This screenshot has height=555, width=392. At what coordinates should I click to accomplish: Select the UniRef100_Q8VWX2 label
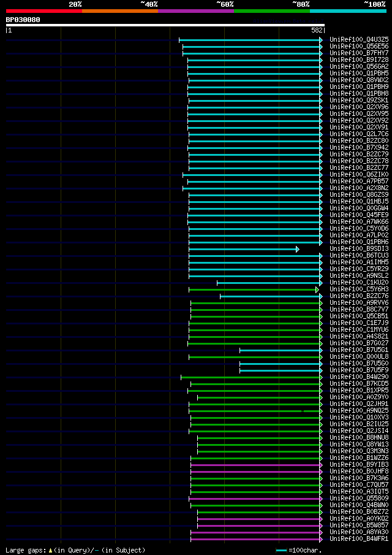click(x=359, y=80)
